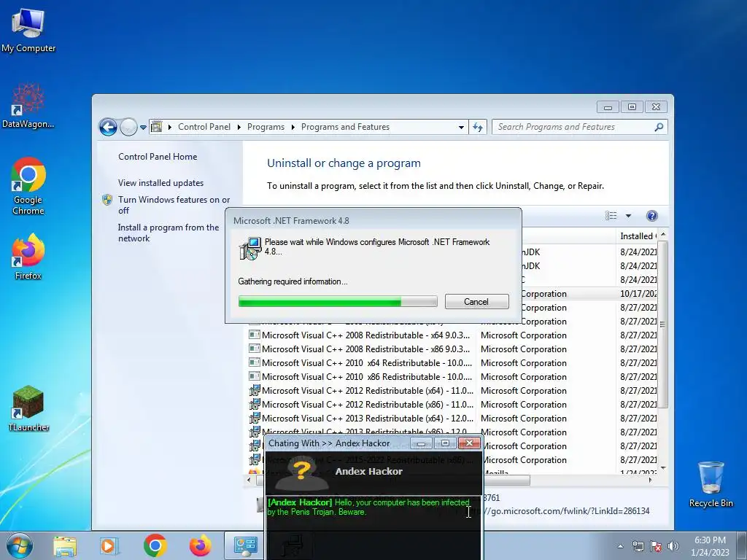Open the recent pages dropdown beside navigation arrows
747x560 pixels.
(x=143, y=128)
